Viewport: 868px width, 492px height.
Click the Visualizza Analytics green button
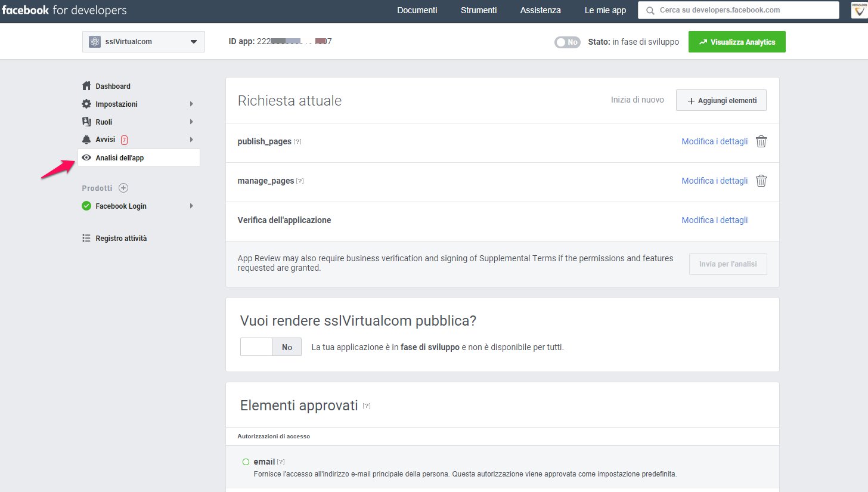pos(737,42)
